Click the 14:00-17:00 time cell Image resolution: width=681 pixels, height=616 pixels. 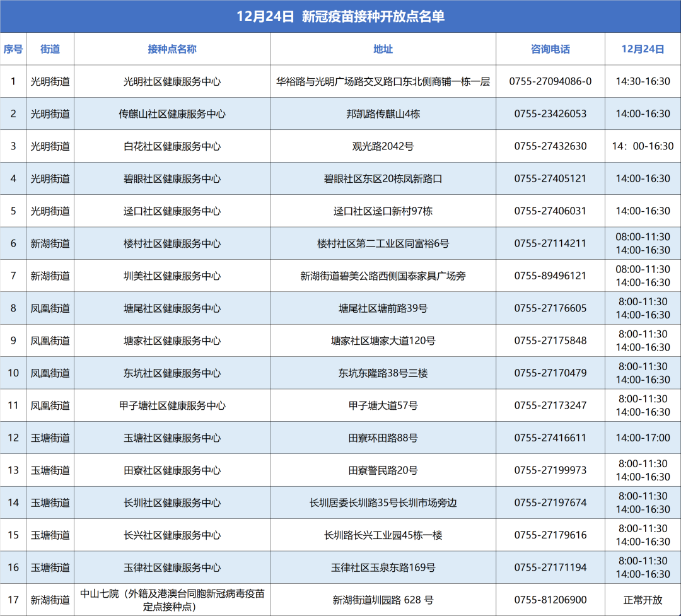[643, 438]
